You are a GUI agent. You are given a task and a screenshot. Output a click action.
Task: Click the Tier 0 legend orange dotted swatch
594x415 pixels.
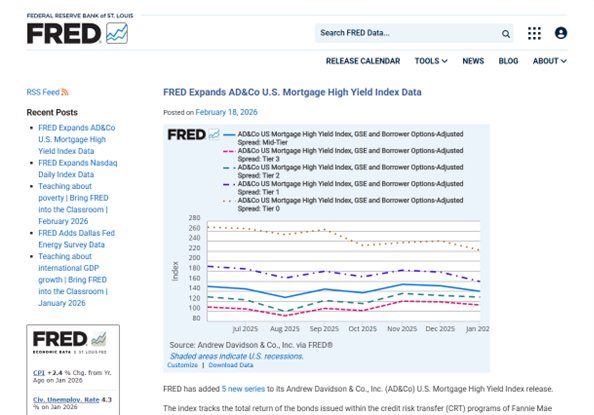coord(229,201)
